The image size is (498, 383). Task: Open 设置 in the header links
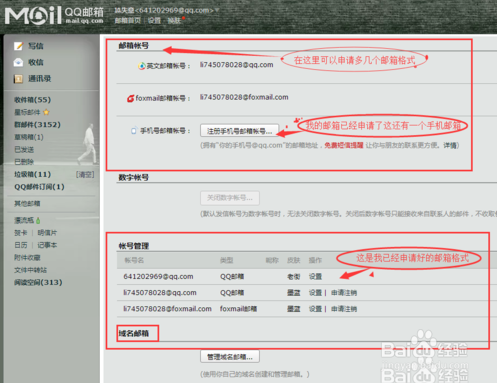(x=154, y=21)
